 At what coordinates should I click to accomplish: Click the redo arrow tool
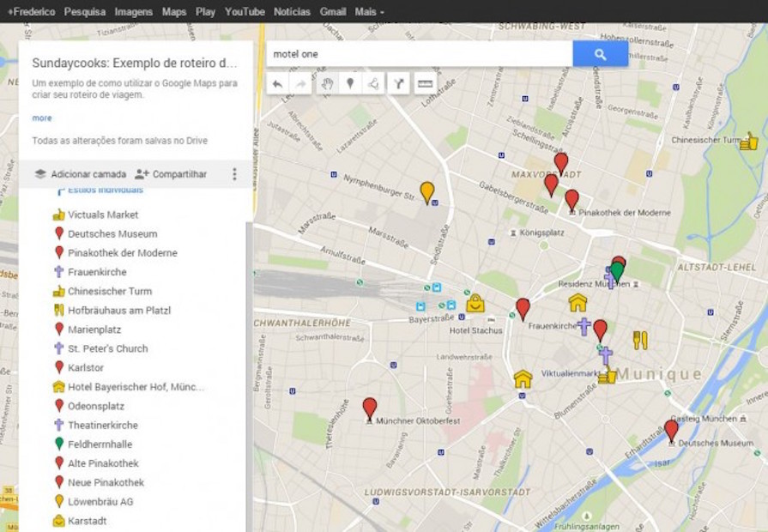pyautogui.click(x=300, y=84)
